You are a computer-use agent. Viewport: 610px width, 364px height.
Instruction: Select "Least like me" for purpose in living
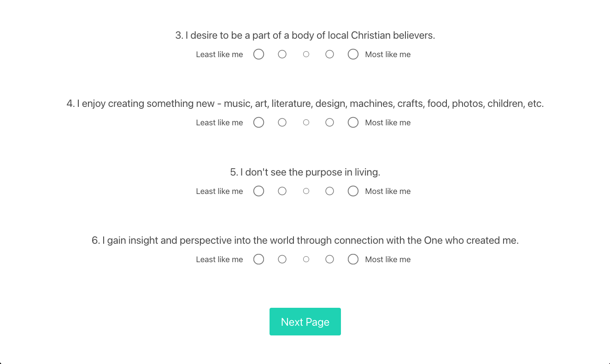259,191
